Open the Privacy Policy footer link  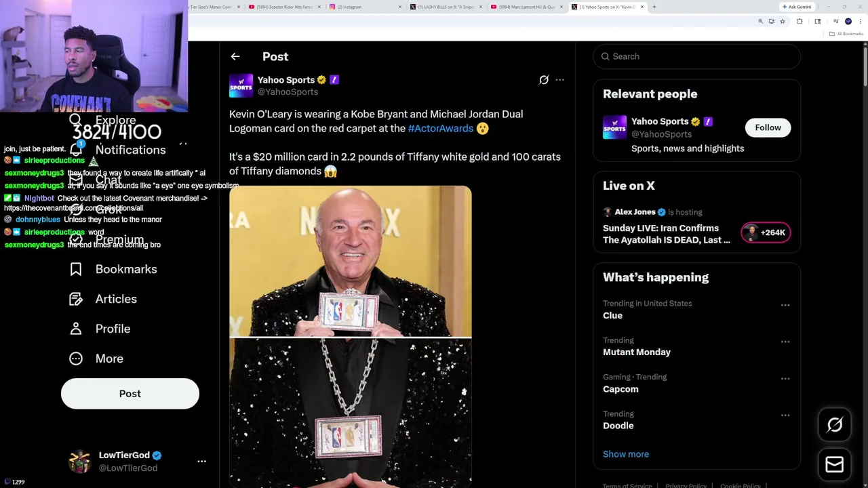coord(686,485)
